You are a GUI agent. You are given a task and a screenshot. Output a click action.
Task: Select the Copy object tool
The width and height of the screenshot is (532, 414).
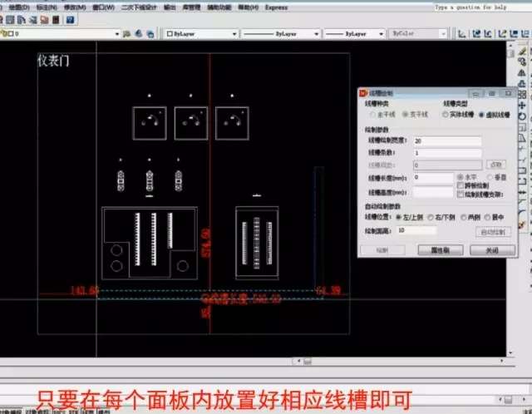(x=522, y=62)
